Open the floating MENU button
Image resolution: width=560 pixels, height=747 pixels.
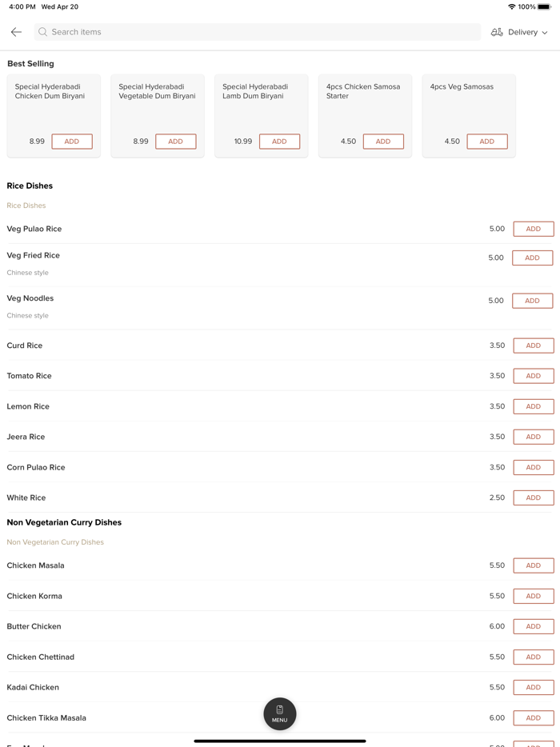(x=280, y=713)
